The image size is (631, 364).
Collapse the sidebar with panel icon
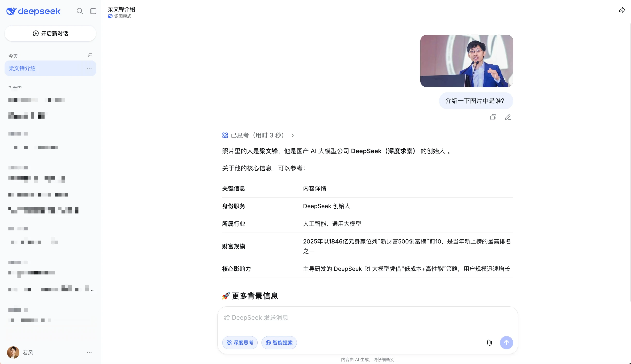93,11
